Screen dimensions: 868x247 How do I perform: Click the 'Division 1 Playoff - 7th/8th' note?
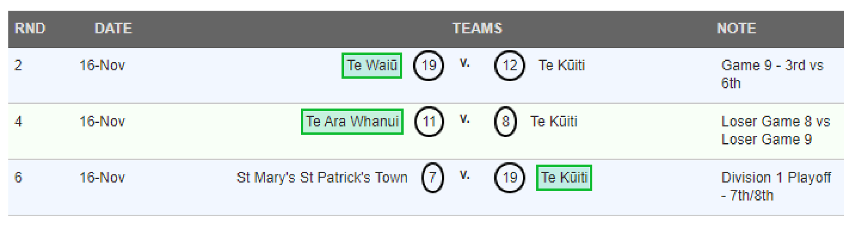tap(776, 186)
